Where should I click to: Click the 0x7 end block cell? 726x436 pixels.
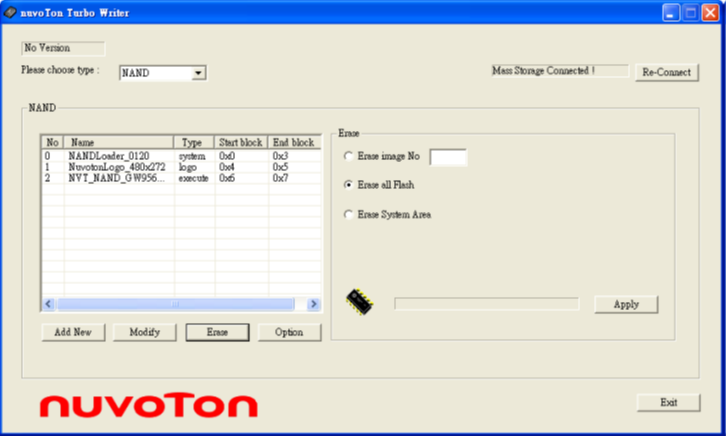click(281, 178)
